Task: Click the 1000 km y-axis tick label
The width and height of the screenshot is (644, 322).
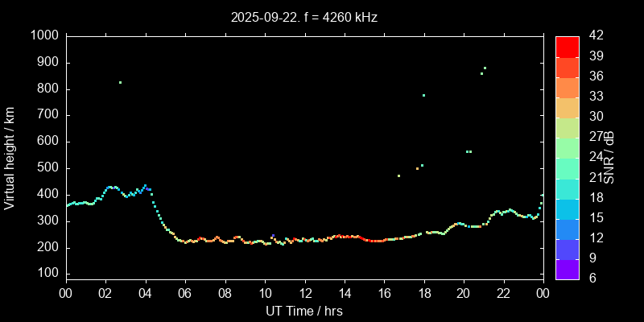Action: [x=43, y=35]
